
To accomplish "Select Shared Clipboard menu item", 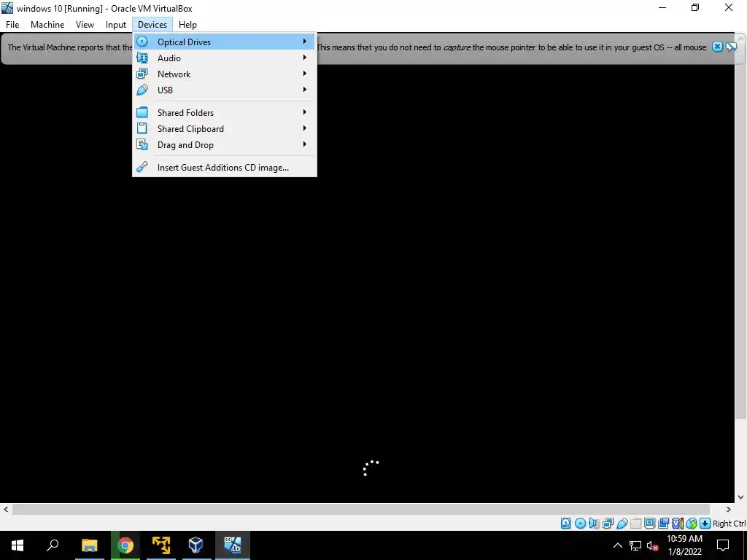I will pos(224,129).
